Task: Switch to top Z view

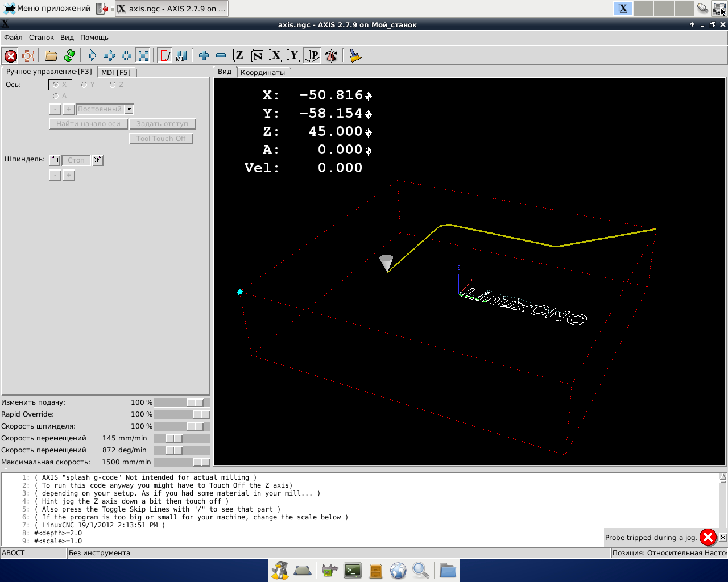Action: [239, 56]
